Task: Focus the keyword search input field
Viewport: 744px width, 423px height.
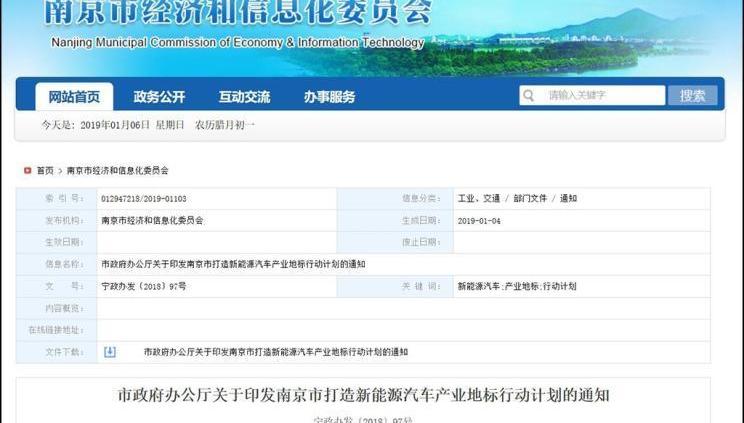Action: pyautogui.click(x=602, y=96)
